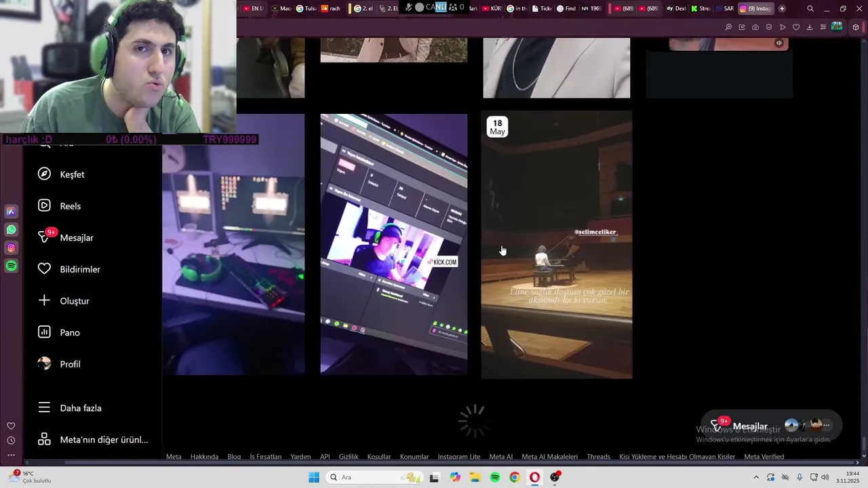The height and width of the screenshot is (488, 868).
Task: Switch to the Tulsa Google tab
Action: pyautogui.click(x=307, y=9)
